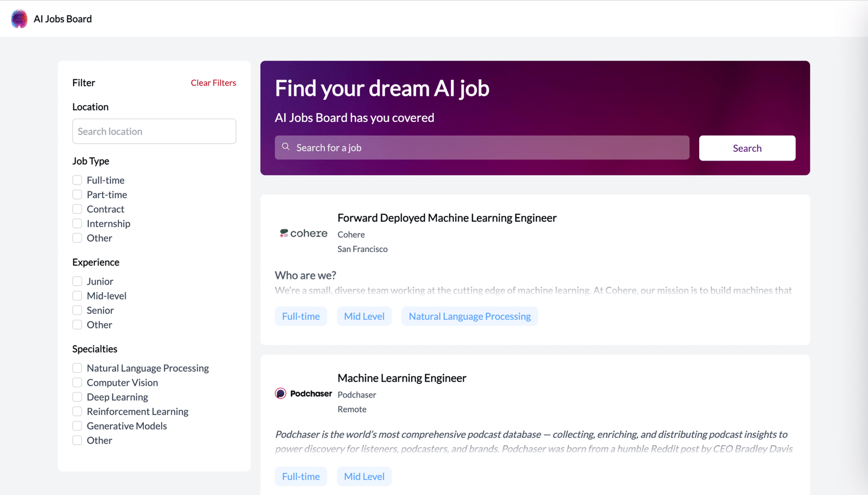Check Natural Language Processing specialty
Image resolution: width=868 pixels, height=495 pixels.
click(77, 368)
